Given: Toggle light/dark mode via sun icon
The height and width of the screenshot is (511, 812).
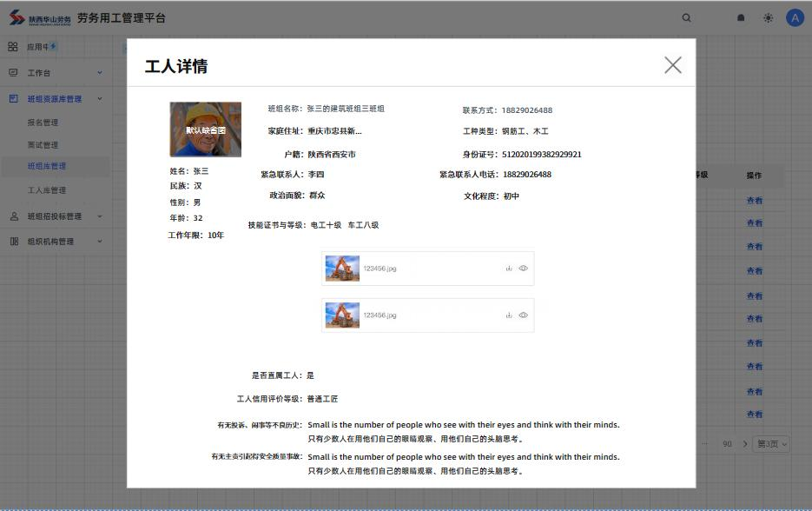Looking at the screenshot, I should click(768, 18).
